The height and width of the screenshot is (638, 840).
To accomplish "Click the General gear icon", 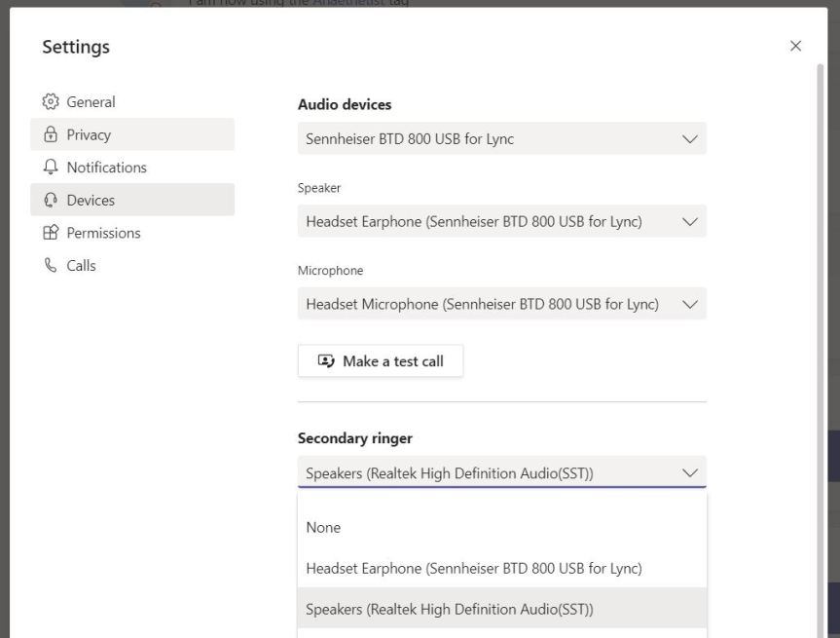I will [x=52, y=102].
